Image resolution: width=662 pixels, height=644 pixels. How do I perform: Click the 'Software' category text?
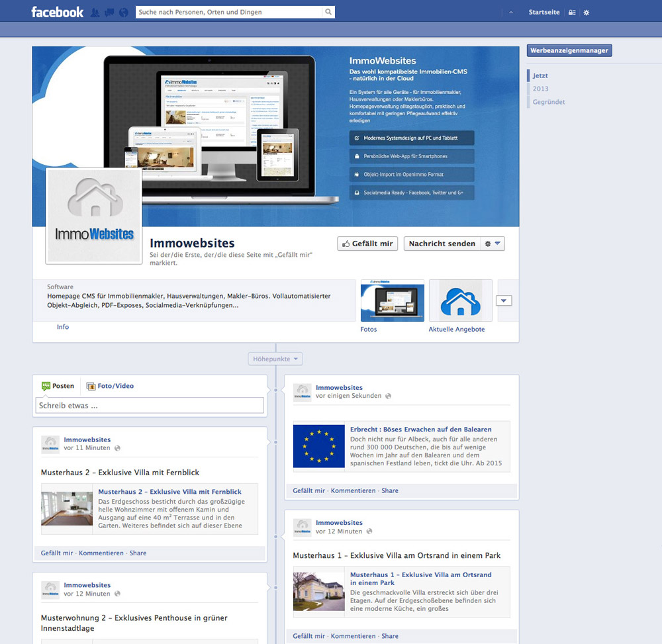click(60, 287)
